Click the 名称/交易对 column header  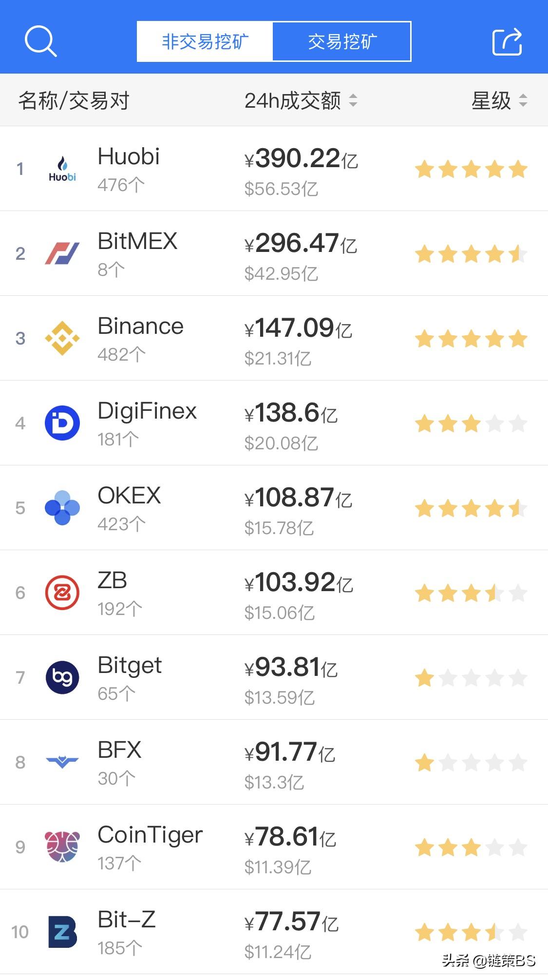[74, 101]
